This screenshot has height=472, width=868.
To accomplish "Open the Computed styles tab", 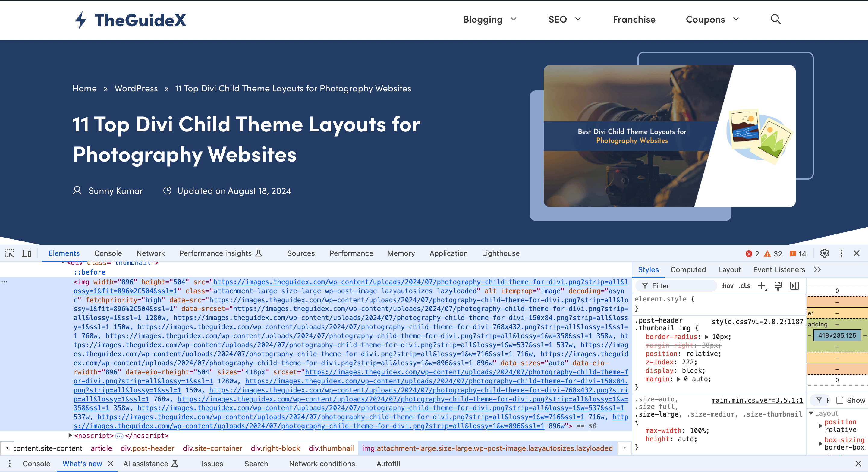I will (x=688, y=269).
